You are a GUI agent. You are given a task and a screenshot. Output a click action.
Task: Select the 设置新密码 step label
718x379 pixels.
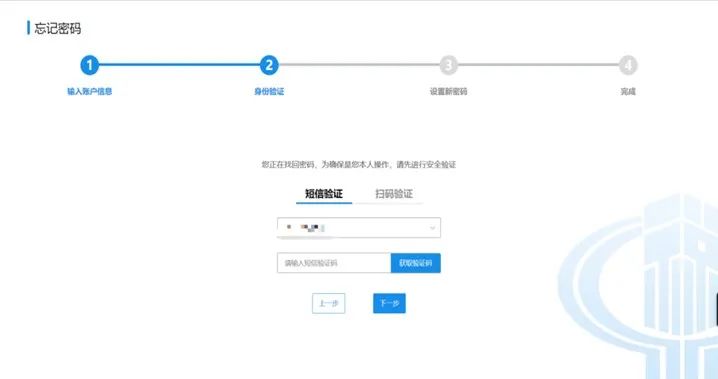pyautogui.click(x=448, y=92)
